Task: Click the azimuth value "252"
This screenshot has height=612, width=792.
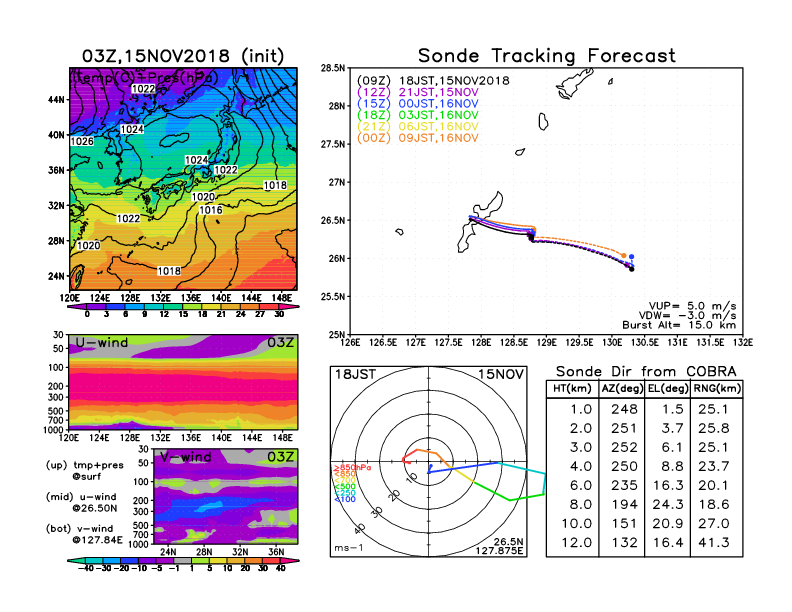Action: [624, 448]
